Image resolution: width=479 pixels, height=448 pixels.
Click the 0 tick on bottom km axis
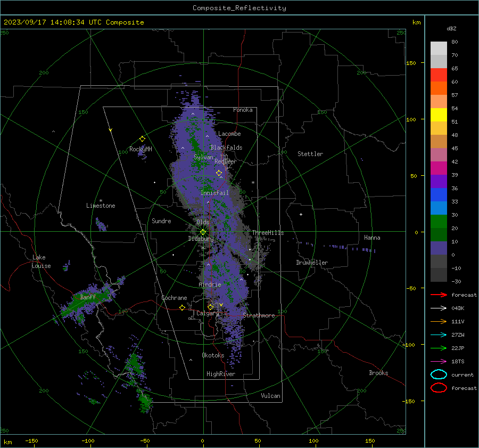202,441
